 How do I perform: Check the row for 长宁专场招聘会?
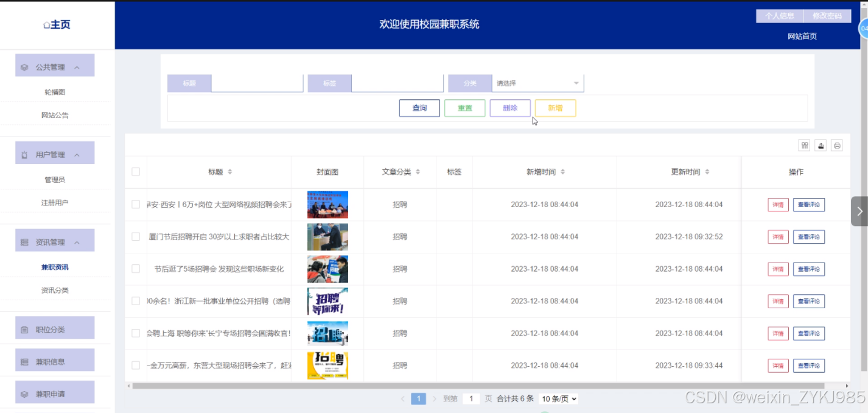click(x=136, y=333)
